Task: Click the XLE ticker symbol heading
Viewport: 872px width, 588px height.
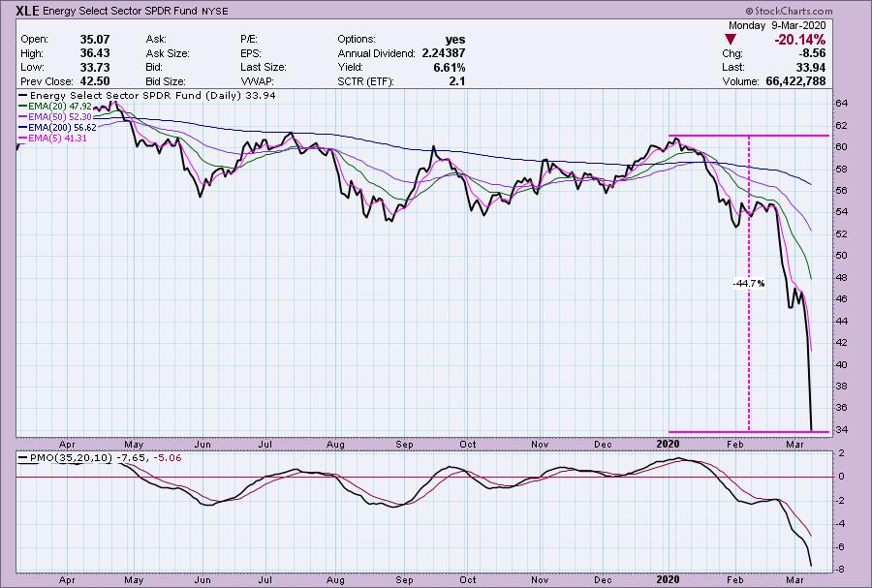Action: [28, 11]
